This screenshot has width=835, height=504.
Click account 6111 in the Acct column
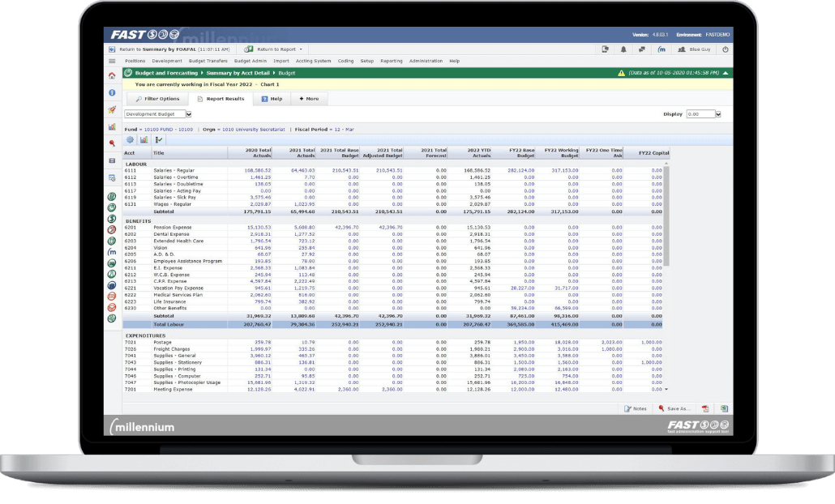[131, 171]
